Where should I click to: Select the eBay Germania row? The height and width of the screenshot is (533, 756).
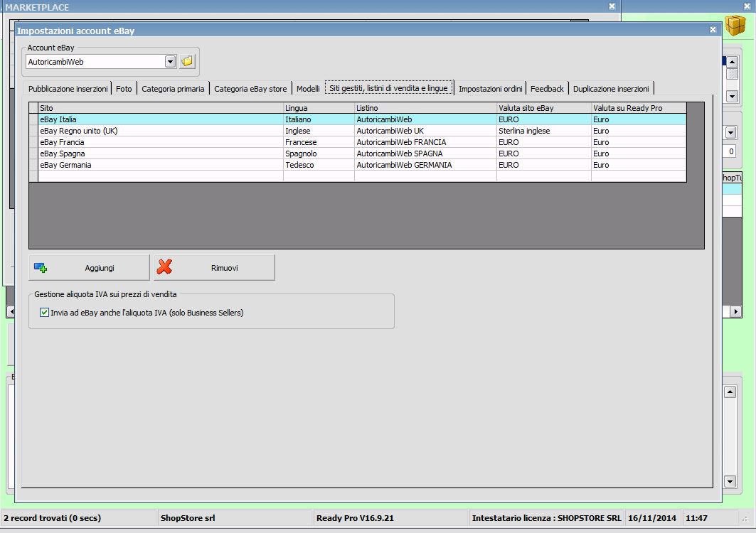tap(160, 165)
